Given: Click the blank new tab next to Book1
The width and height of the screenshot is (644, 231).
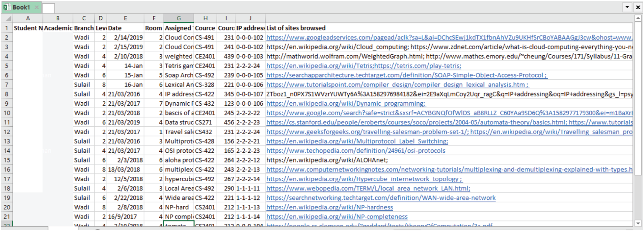Looking at the screenshot, I should 48,8.
